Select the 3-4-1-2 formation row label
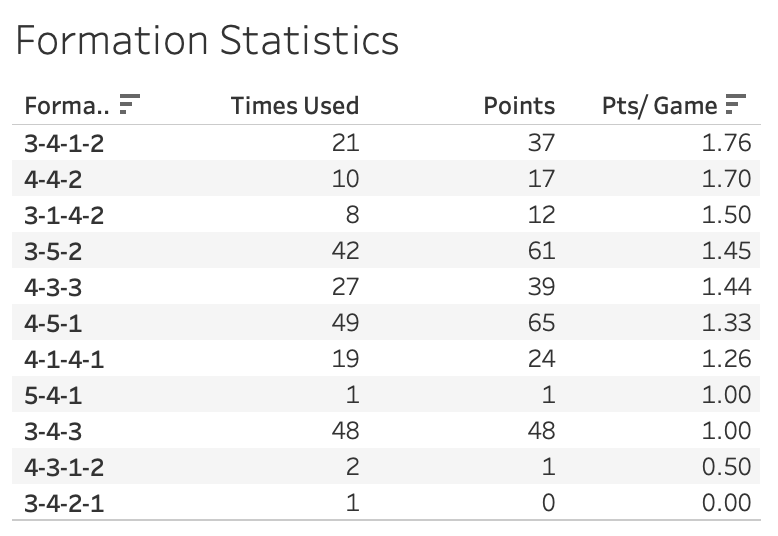Image resolution: width=778 pixels, height=536 pixels. tap(64, 143)
